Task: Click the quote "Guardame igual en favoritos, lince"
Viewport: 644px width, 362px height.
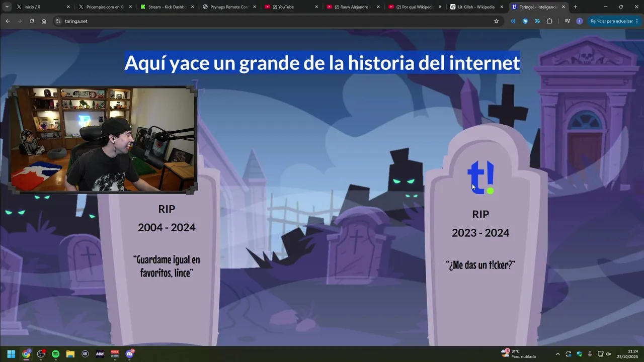Action: coord(167,266)
